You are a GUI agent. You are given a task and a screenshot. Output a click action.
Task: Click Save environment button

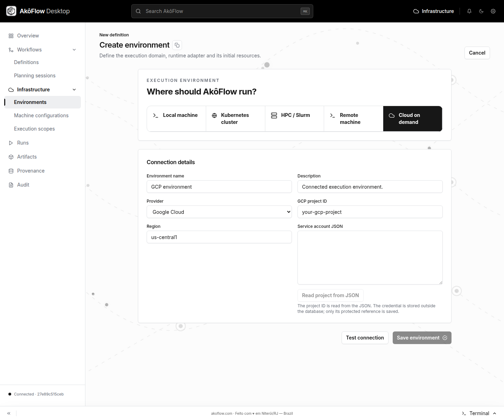(422, 338)
